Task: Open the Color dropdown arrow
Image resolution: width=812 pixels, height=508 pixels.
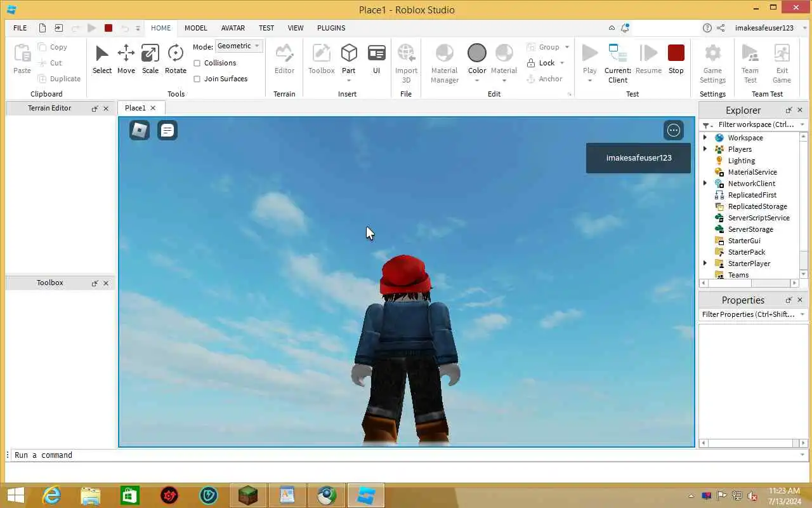Action: 477,81
